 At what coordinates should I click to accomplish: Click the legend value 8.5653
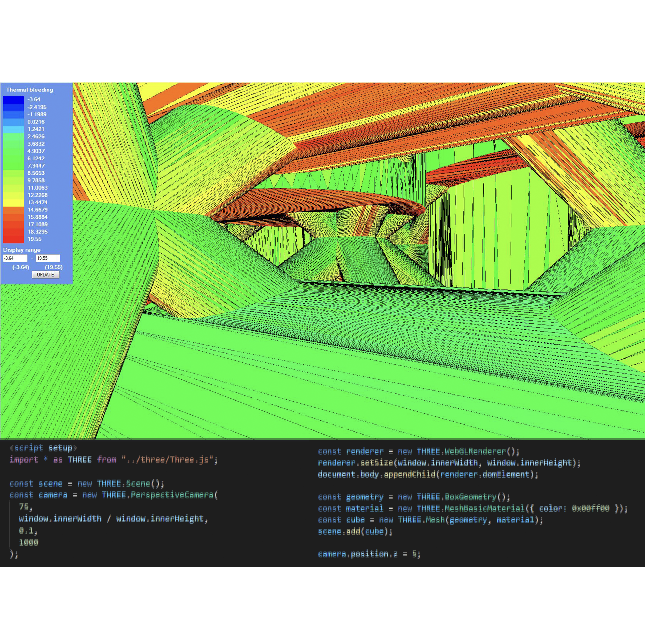coord(36,173)
